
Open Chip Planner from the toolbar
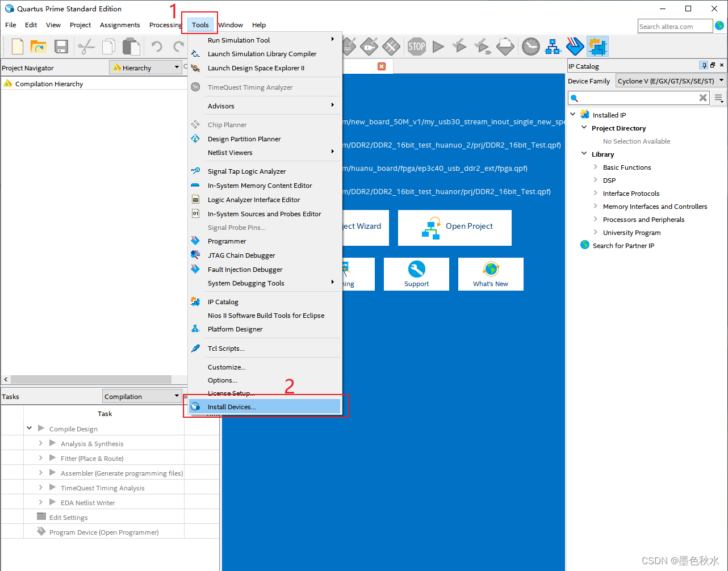point(391,47)
